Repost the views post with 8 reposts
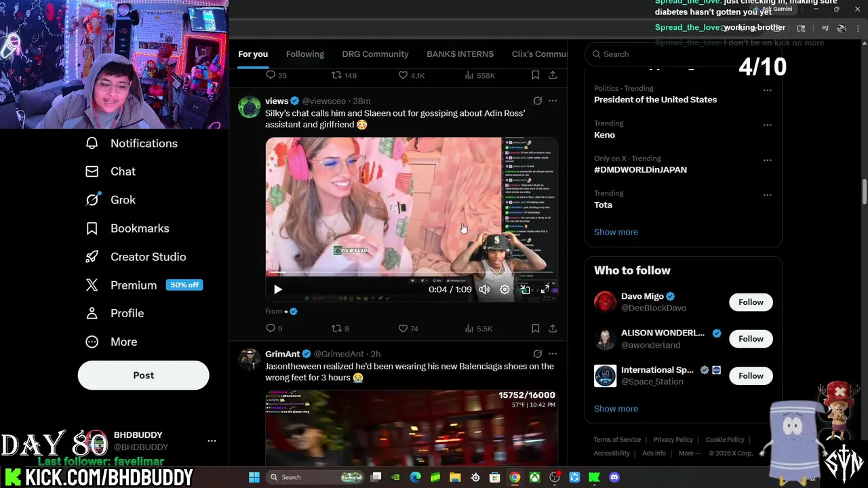 336,328
